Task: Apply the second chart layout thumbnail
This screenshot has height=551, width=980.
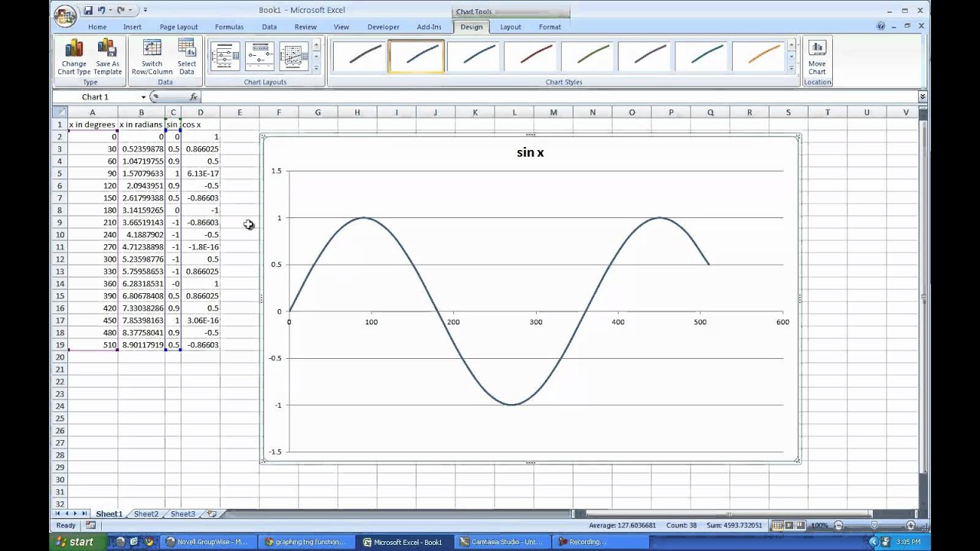Action: coord(260,57)
